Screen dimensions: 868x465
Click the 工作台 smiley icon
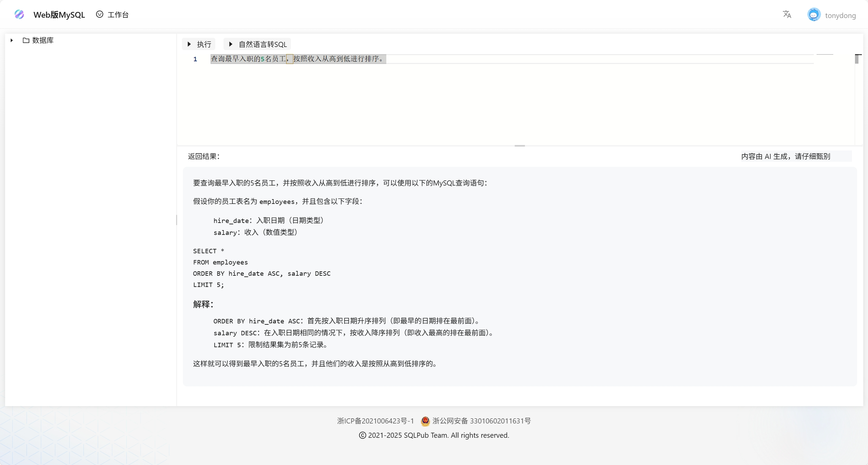coord(99,14)
